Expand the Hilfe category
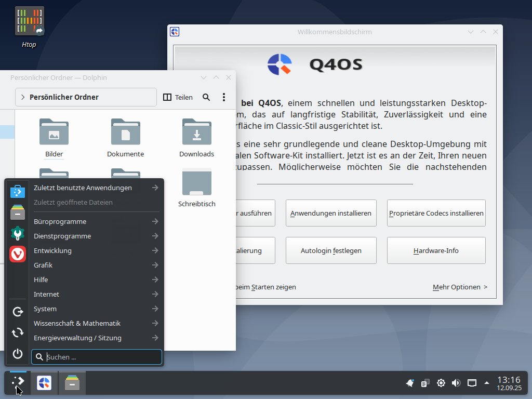 click(x=96, y=280)
